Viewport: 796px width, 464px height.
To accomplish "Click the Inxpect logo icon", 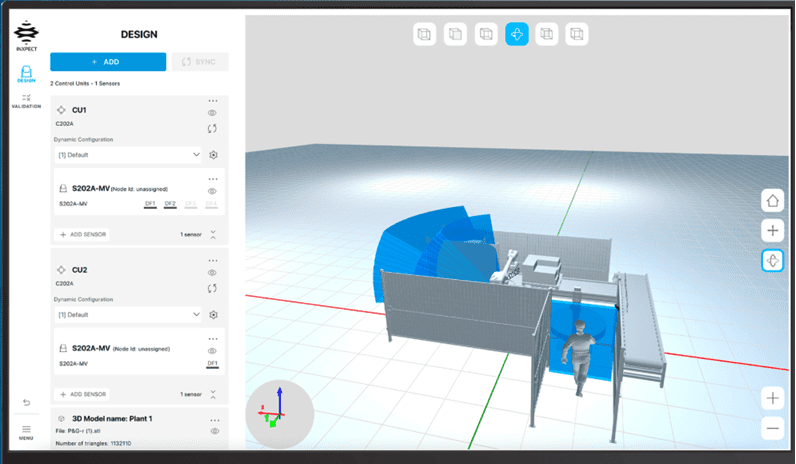I will click(26, 36).
